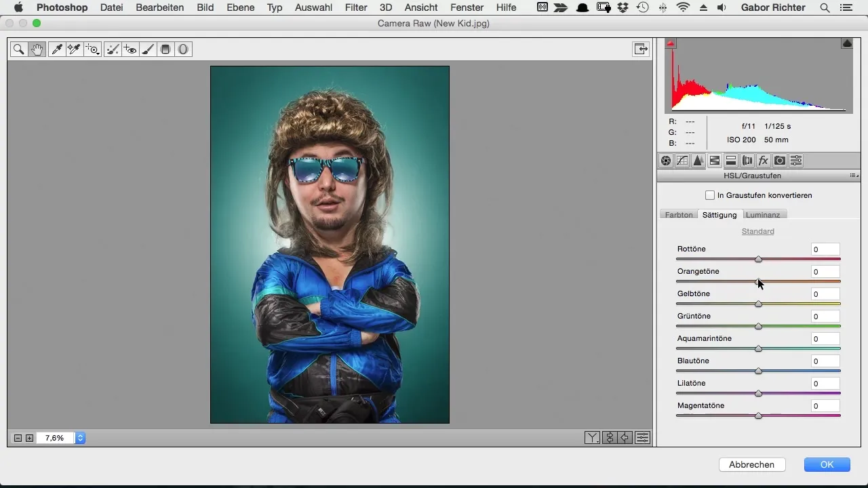Screen dimensions: 868x488
Task: Select the Adjustment Brush tool
Action: 148,49
